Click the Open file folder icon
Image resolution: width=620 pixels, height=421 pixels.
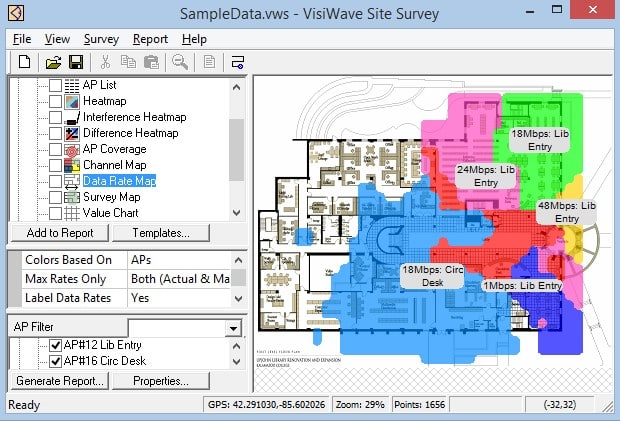(x=53, y=62)
